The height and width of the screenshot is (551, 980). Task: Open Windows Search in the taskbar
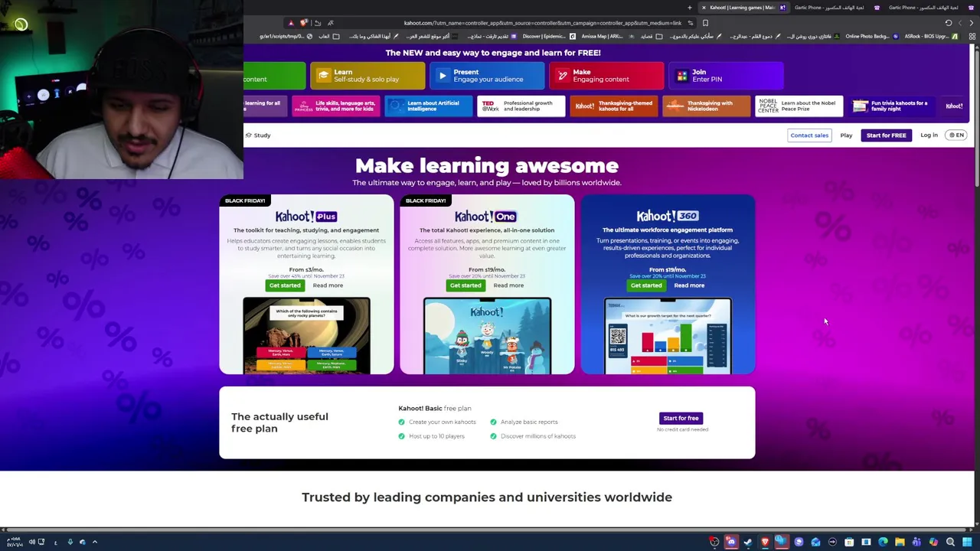click(x=950, y=542)
